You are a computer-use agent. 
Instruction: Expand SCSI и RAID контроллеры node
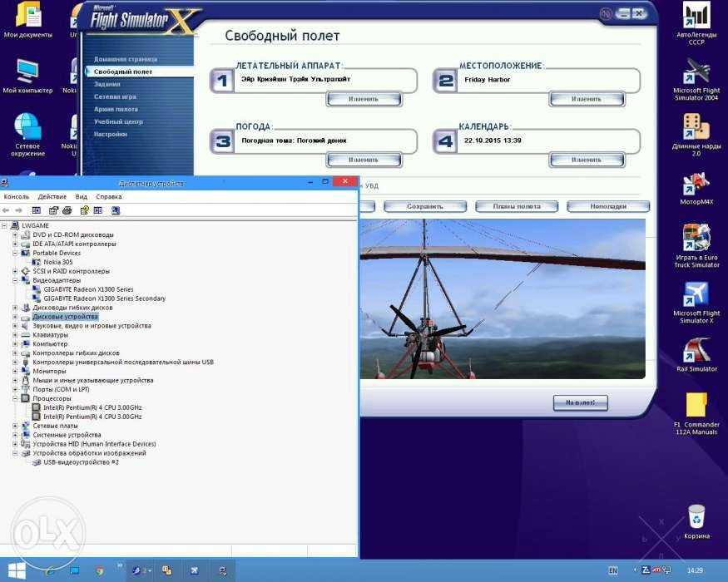15,271
